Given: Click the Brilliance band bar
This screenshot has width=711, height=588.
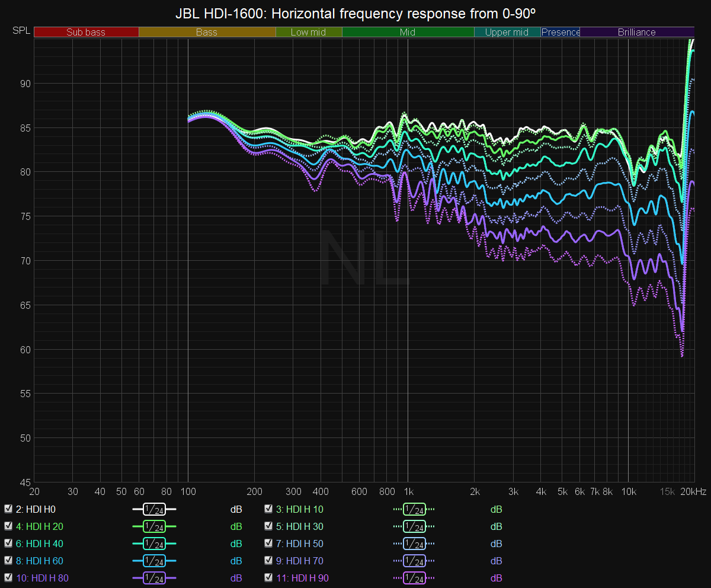Looking at the screenshot, I should [x=637, y=32].
